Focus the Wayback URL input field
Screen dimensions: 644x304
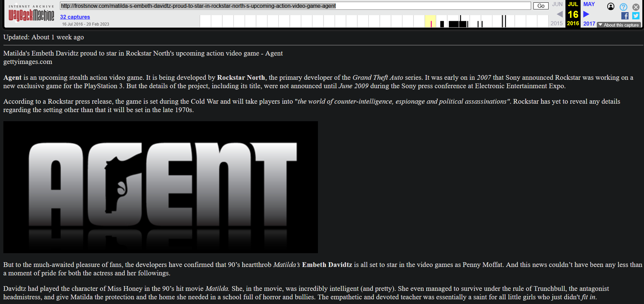(295, 6)
